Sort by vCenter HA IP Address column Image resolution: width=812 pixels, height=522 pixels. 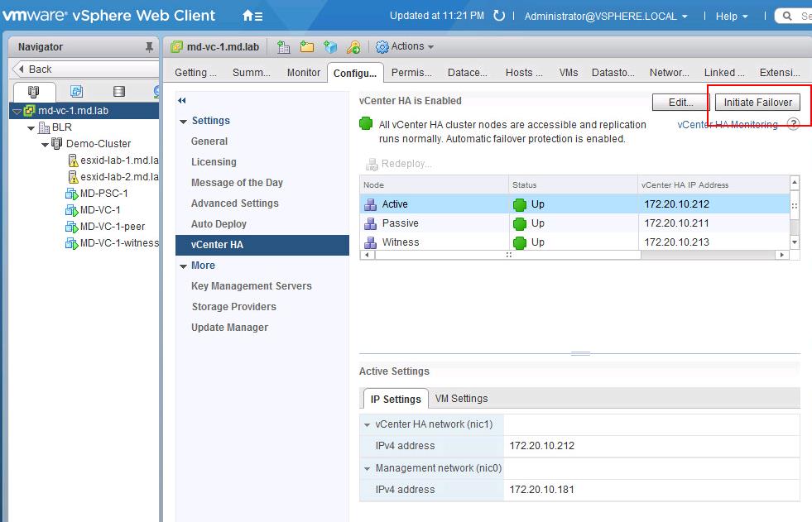point(714,185)
